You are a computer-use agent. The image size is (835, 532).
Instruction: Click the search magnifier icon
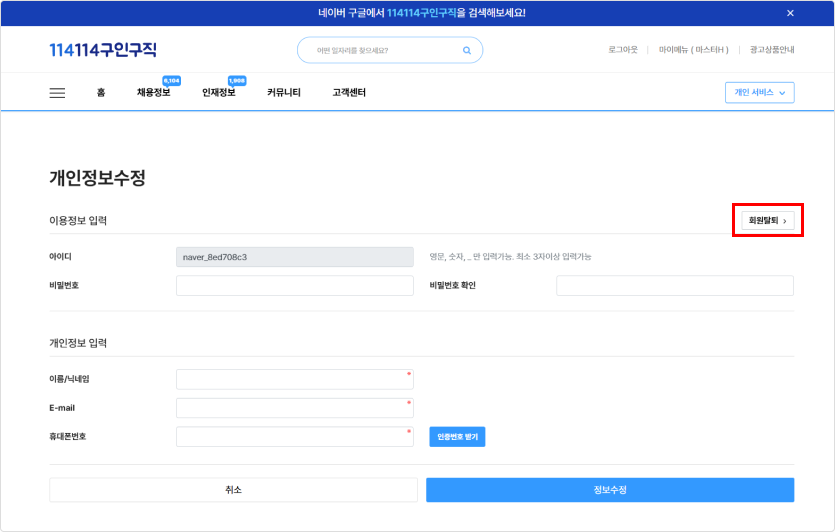(x=466, y=51)
